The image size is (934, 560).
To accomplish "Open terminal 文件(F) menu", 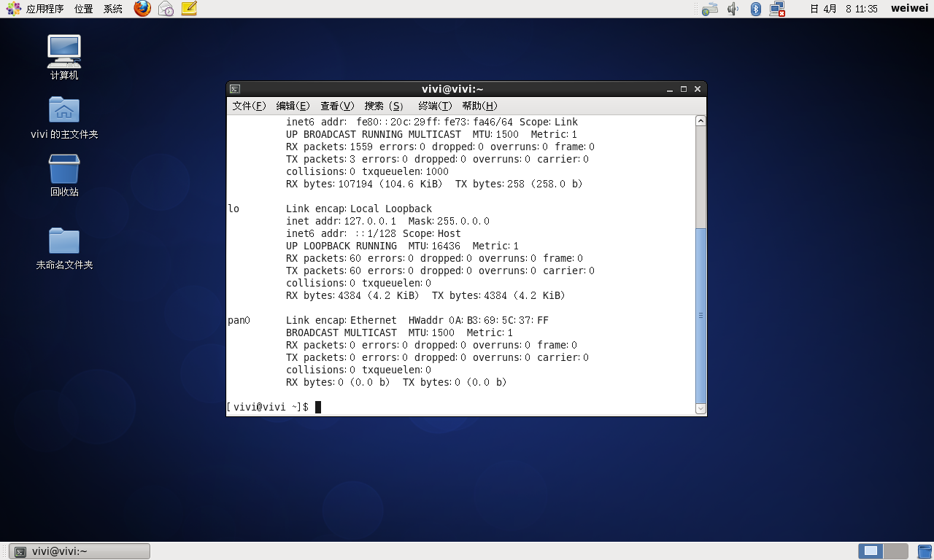I will [x=249, y=106].
